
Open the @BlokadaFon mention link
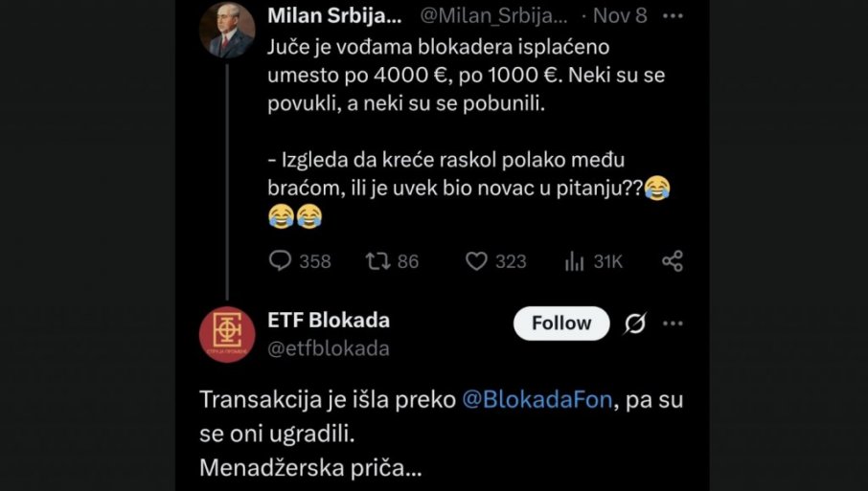(x=537, y=400)
